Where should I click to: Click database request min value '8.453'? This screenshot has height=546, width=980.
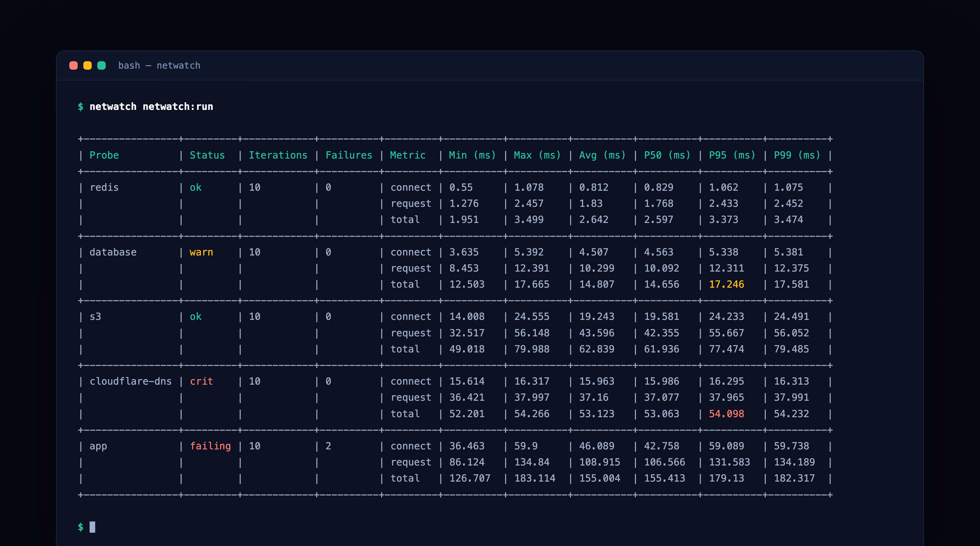point(464,268)
